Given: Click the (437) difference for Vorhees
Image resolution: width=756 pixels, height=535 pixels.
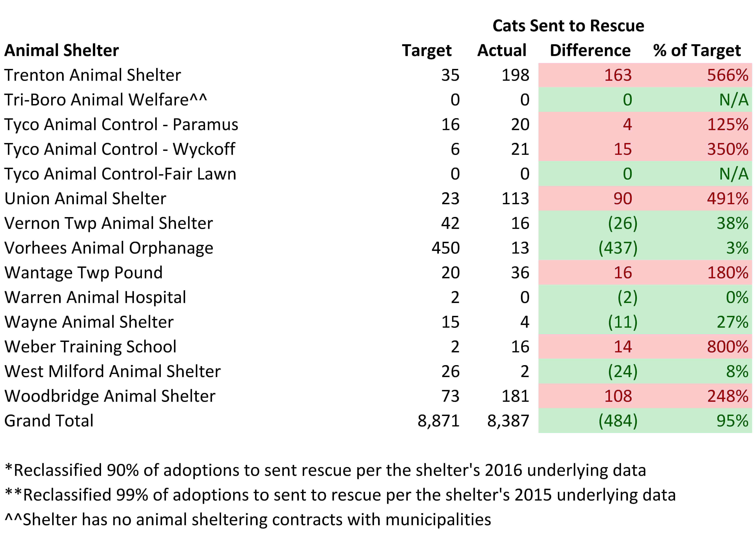Looking at the screenshot, I should [618, 248].
